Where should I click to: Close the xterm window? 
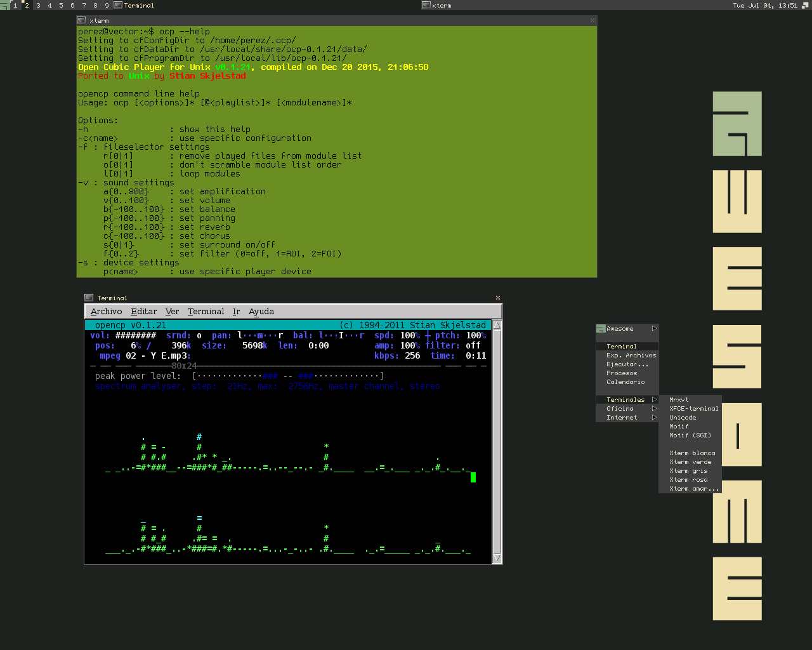593,20
